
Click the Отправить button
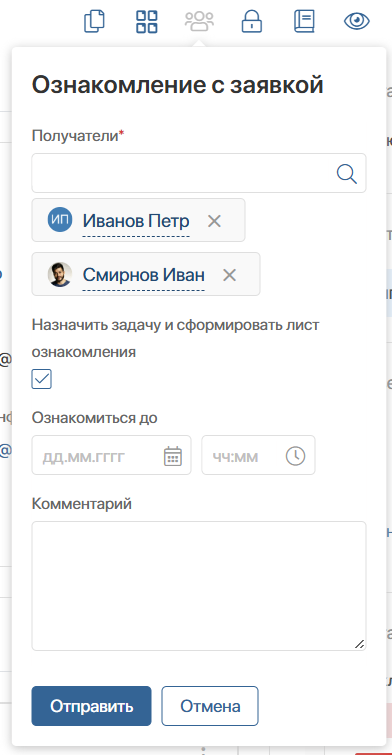pyautogui.click(x=91, y=706)
